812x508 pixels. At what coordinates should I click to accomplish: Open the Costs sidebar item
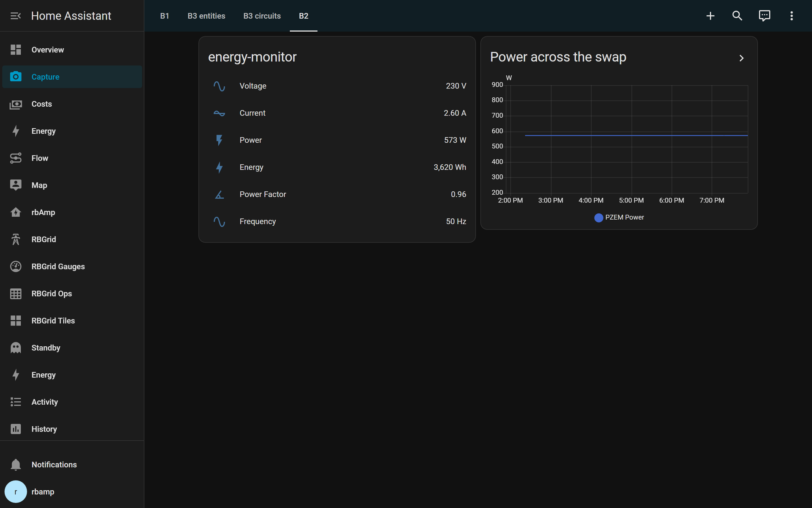[x=72, y=104]
